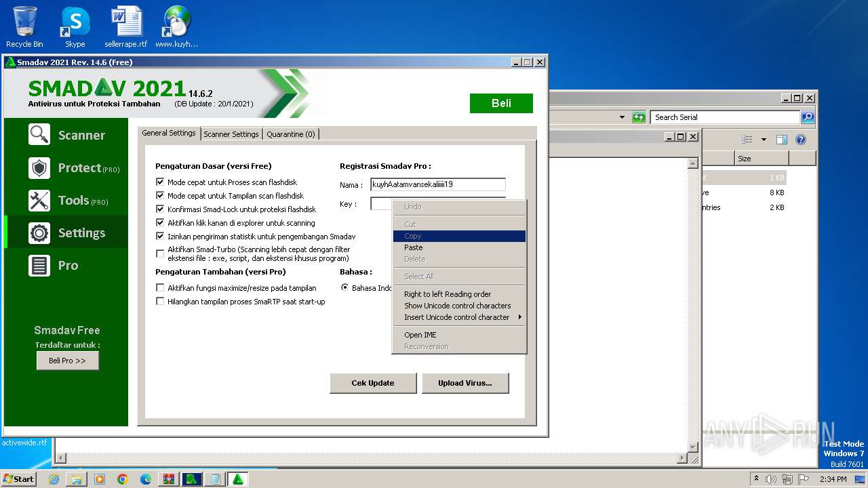Open Internet Explorer from taskbar

(54, 479)
